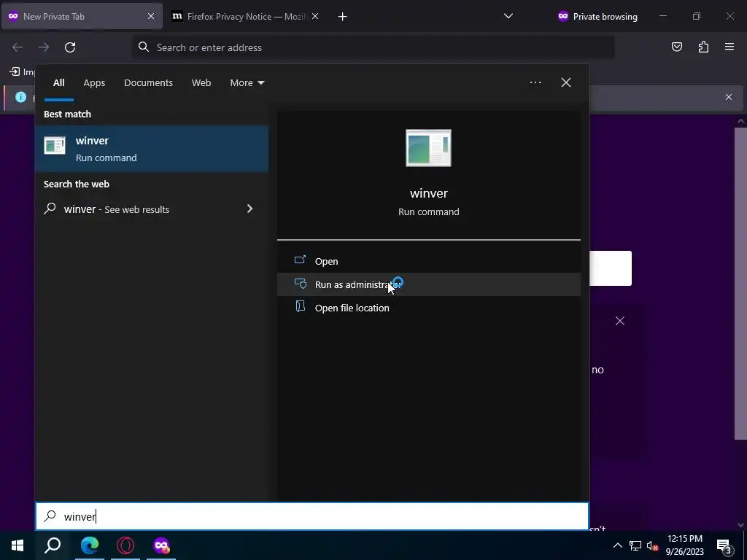Open network status tray icon
The height and width of the screenshot is (560, 747).
(x=635, y=545)
